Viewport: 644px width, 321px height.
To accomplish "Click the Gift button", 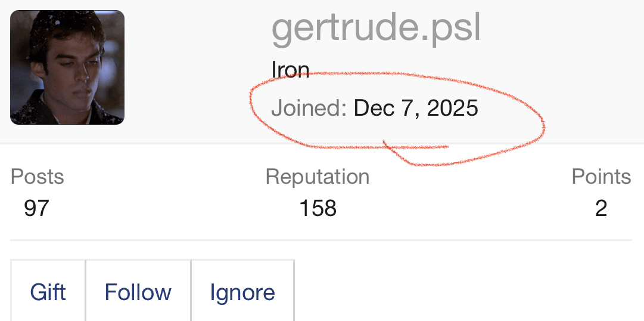I will coord(48,292).
